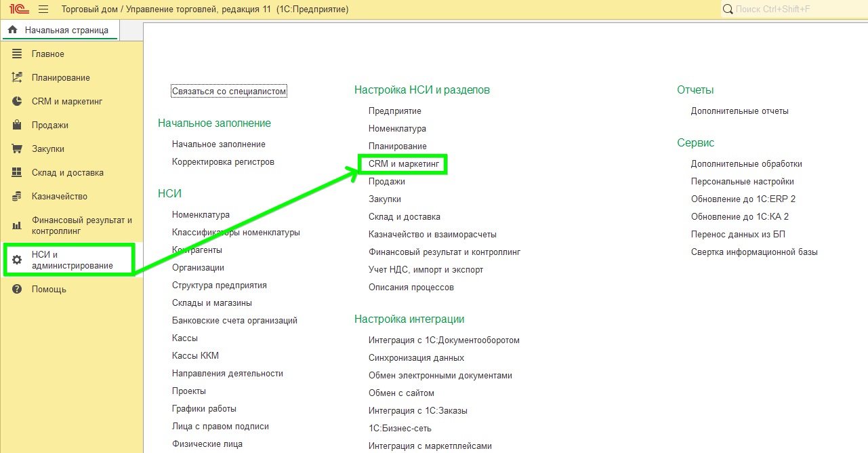Open Дополнительные отчеты
This screenshot has width=868, height=453.
740,111
